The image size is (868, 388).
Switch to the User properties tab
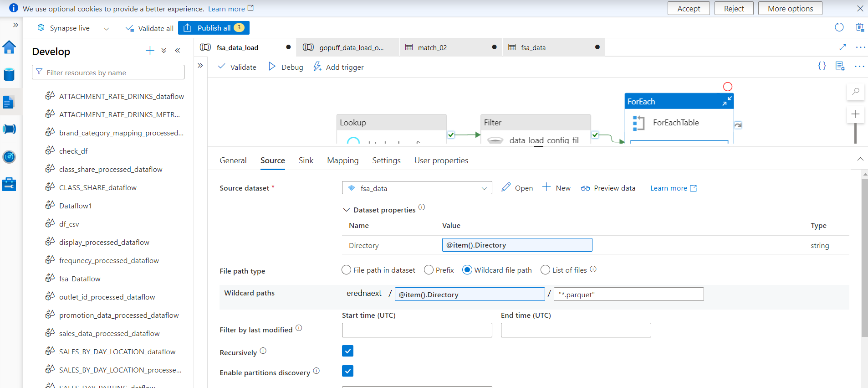tap(441, 160)
